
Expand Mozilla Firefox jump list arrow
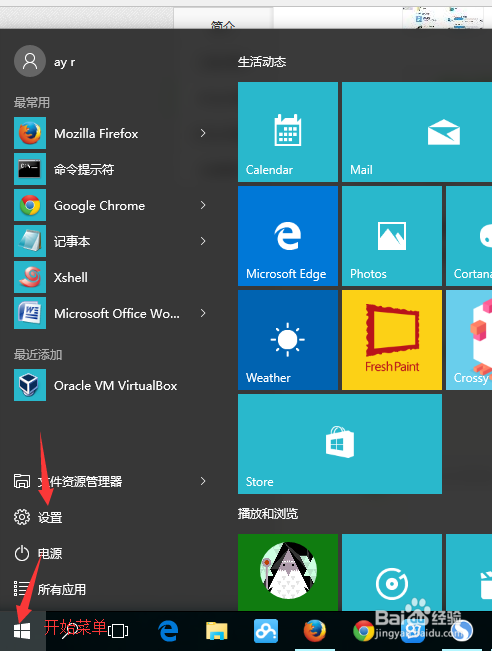203,133
